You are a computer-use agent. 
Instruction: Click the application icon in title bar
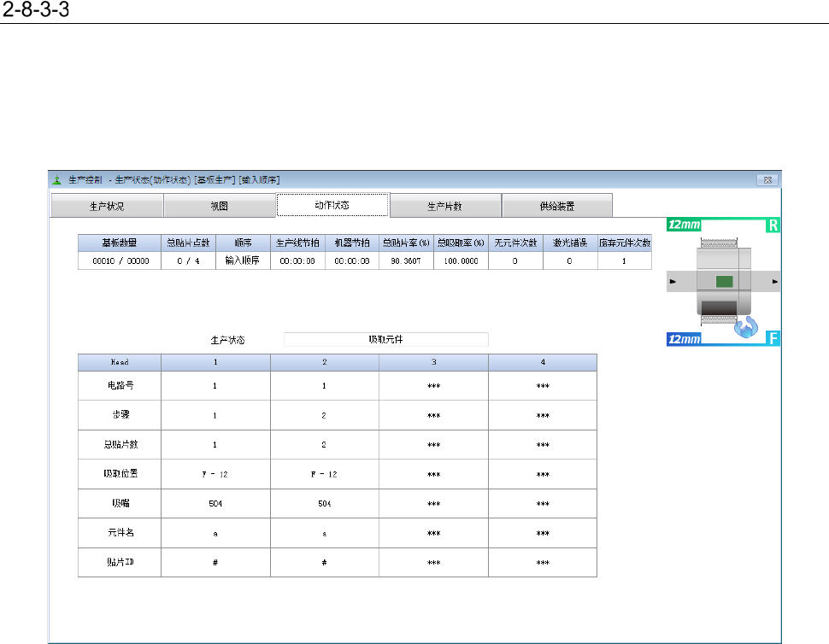(x=56, y=180)
